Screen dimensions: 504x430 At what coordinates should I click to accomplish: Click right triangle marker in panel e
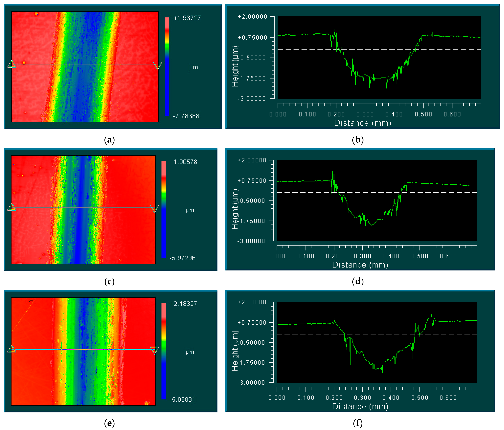click(154, 350)
